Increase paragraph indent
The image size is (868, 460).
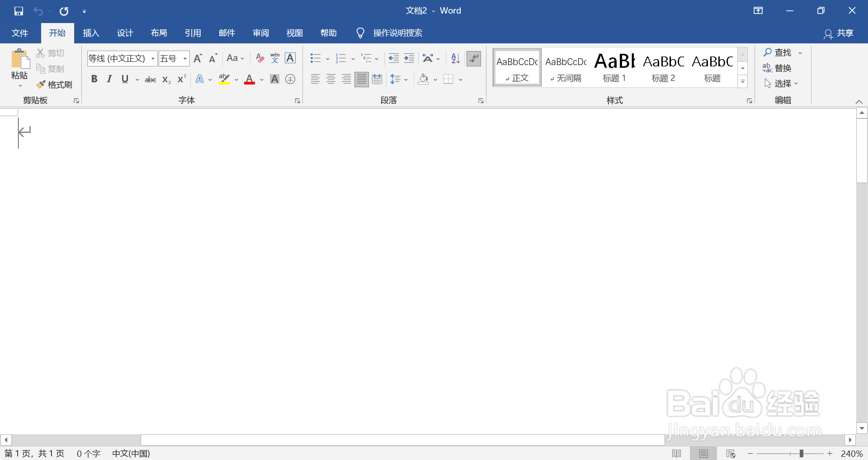pyautogui.click(x=409, y=58)
